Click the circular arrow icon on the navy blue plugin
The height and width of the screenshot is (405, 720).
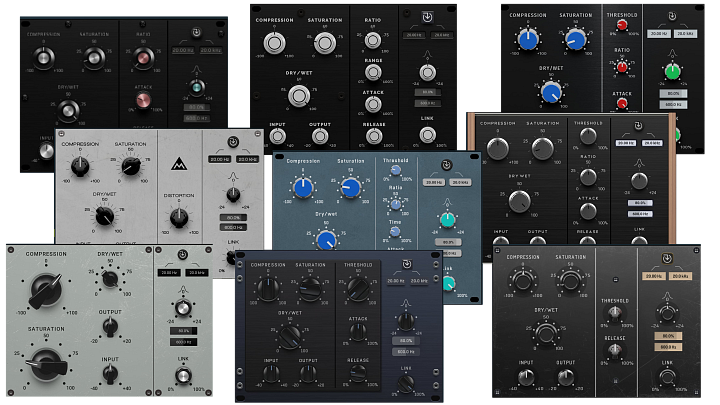click(x=405, y=265)
